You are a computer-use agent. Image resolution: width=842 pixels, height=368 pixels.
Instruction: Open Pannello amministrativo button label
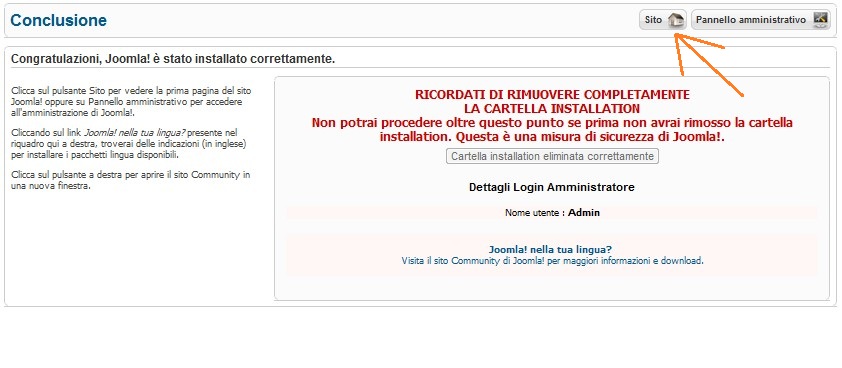coord(751,20)
